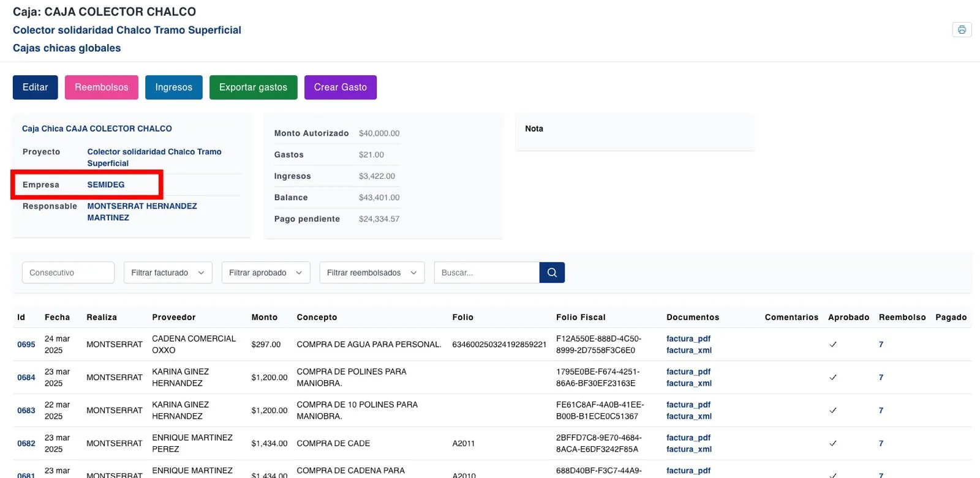
Task: Open the Reembolsos section
Action: click(102, 88)
